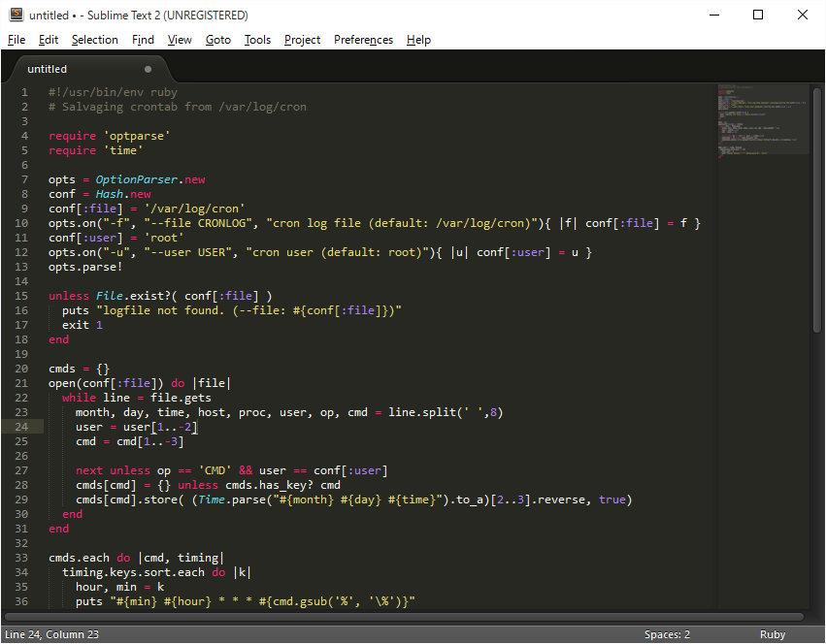Open the Project menu
The image size is (826, 644).
click(302, 40)
